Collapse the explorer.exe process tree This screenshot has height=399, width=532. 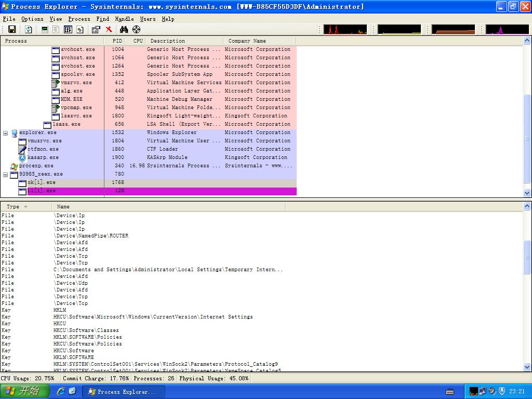6,132
